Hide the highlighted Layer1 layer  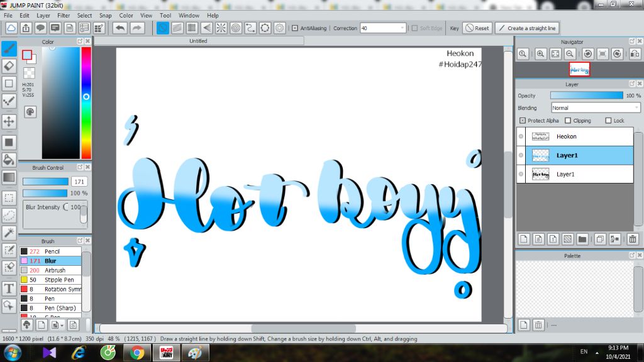coord(521,155)
